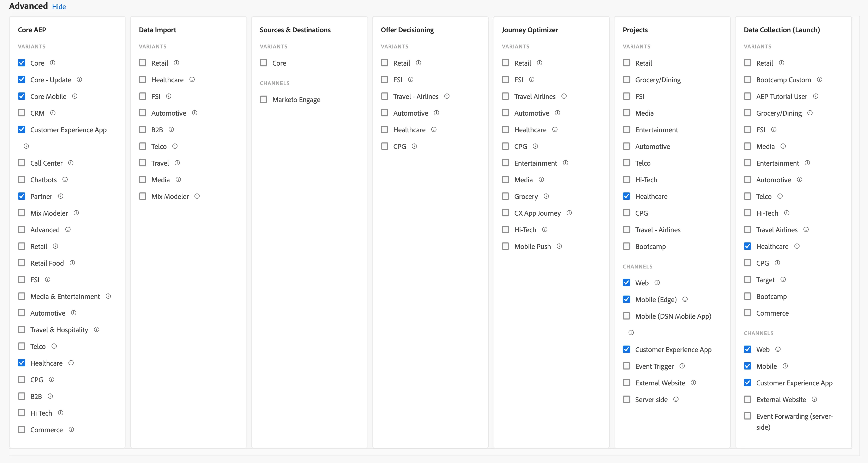This screenshot has width=868, height=463.
Task: Enable the CRM checkbox in Core AEP
Action: point(22,113)
